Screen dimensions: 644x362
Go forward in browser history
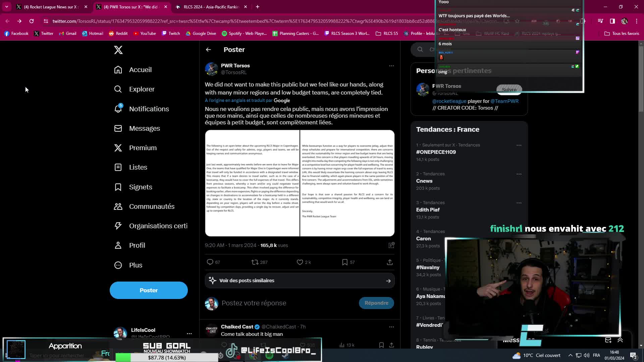pos(19,21)
